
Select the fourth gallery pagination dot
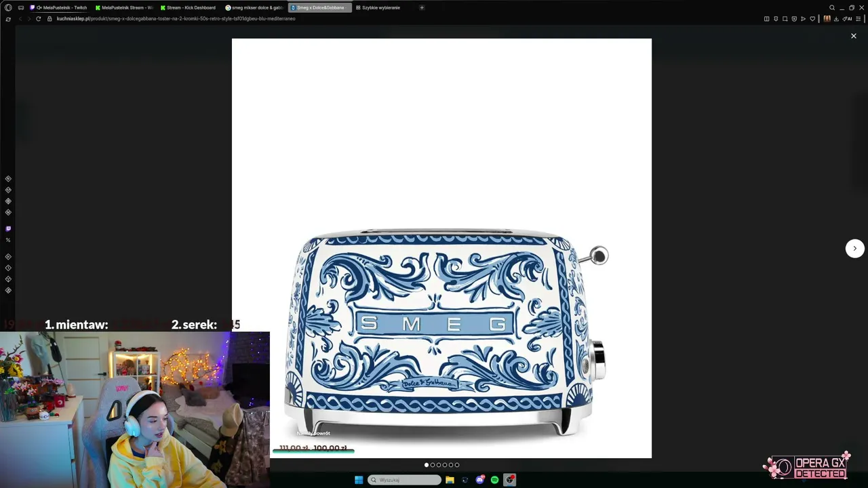click(x=445, y=465)
